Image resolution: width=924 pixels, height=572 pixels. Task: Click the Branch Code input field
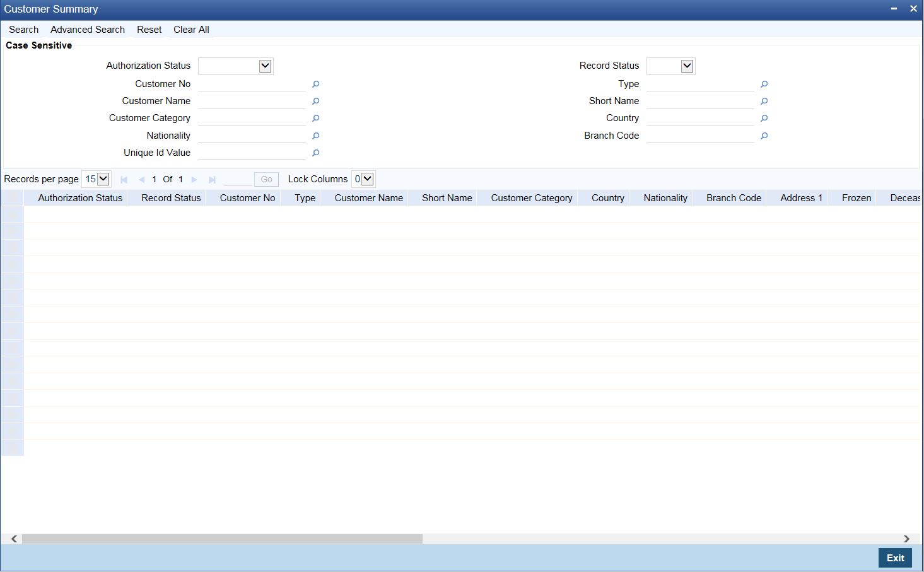(x=700, y=136)
